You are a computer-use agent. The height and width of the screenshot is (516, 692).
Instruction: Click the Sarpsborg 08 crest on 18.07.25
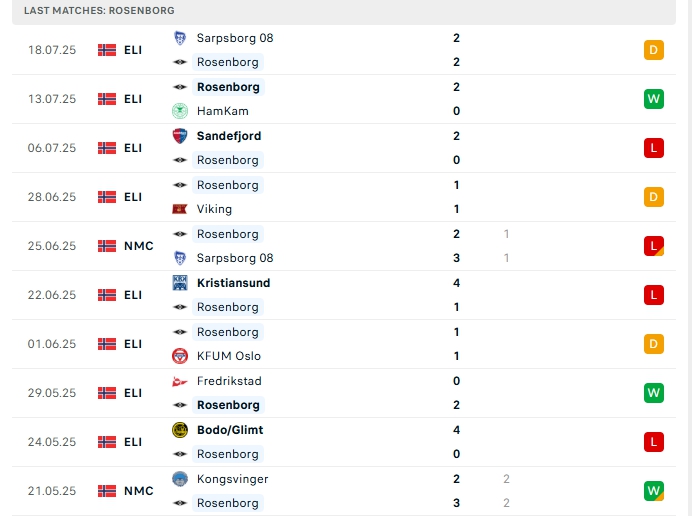[180, 38]
